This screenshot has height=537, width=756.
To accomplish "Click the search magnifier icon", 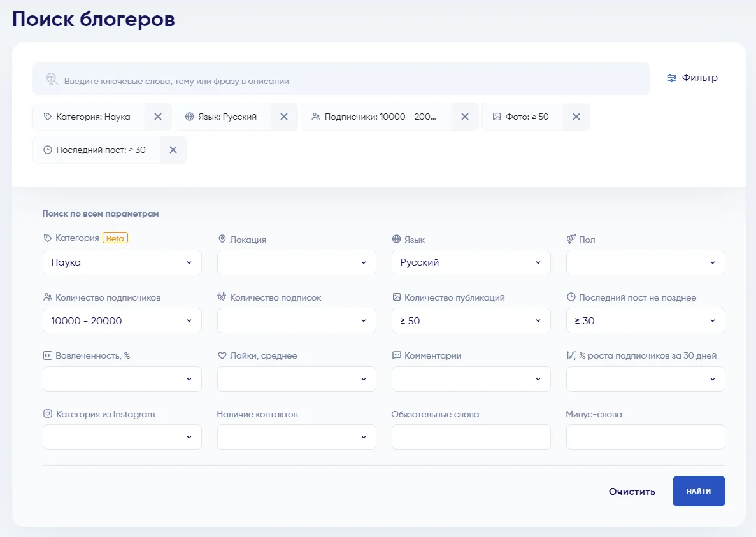I will [52, 79].
